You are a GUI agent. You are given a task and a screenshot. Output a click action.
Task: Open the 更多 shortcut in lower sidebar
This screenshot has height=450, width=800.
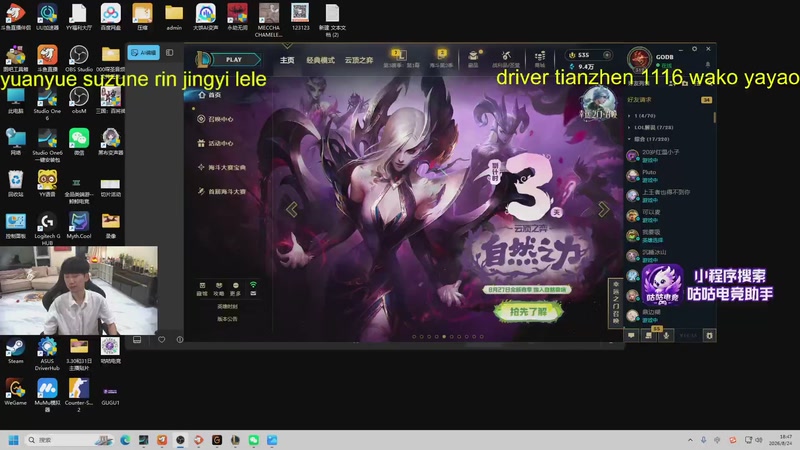pyautogui.click(x=235, y=289)
